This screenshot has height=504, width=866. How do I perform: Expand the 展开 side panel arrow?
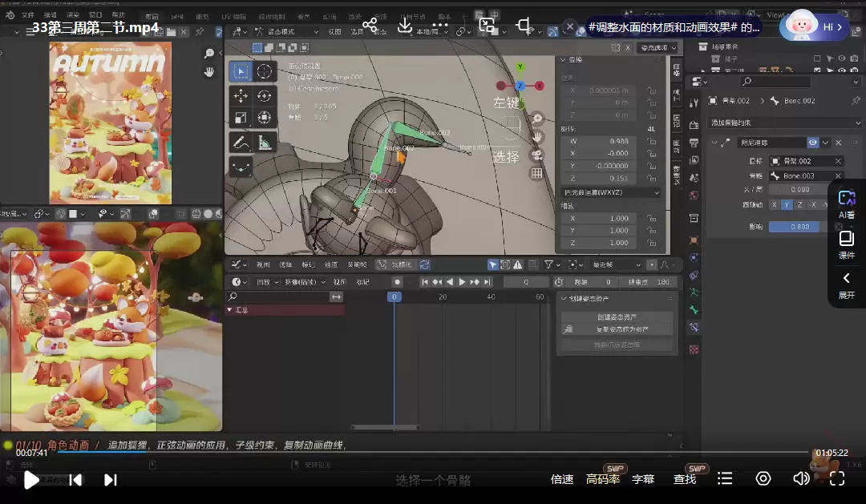pyautogui.click(x=846, y=284)
